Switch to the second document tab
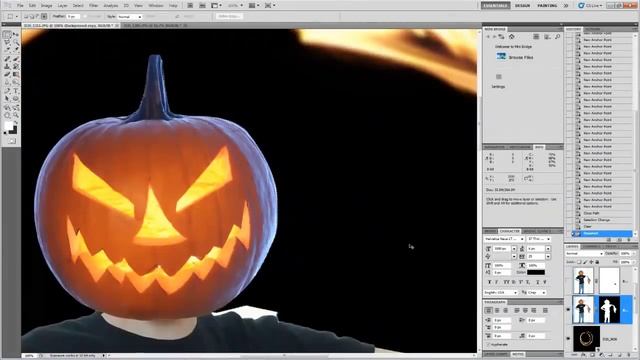Viewport: 640px width, 360px height. click(x=154, y=25)
